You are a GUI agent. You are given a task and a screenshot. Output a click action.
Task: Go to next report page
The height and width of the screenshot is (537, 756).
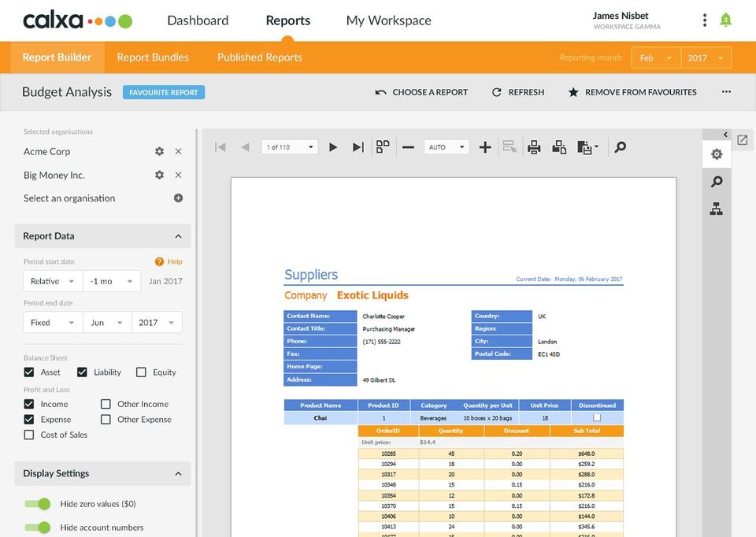coord(333,147)
